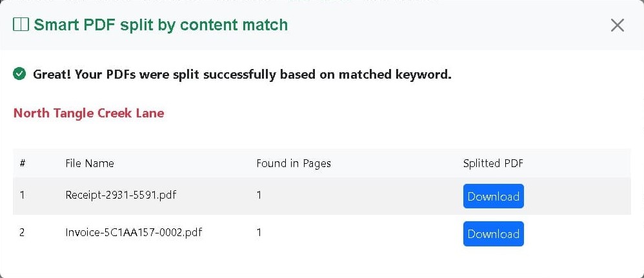This screenshot has height=278, width=644.
Task: Click the split-columns icon beside the dialog title
Action: pyautogui.click(x=21, y=25)
